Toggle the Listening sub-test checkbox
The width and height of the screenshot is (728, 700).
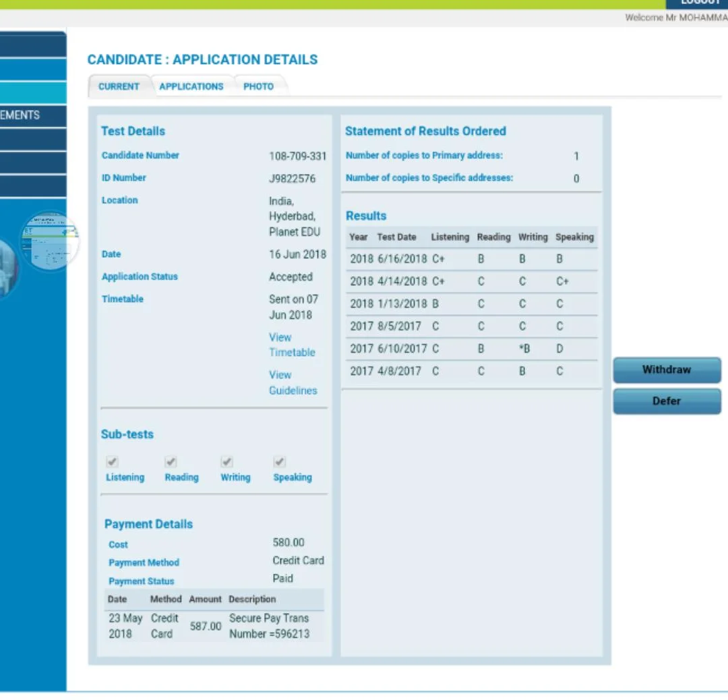tap(113, 462)
